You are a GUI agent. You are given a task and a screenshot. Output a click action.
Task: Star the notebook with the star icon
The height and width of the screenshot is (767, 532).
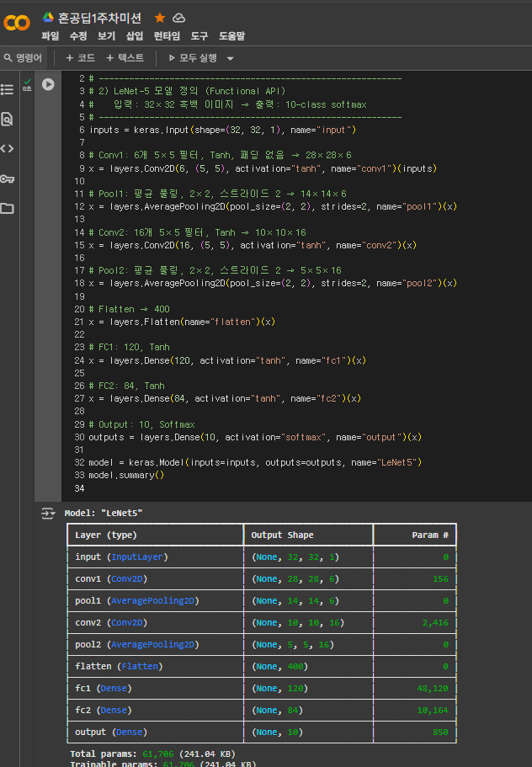coord(159,18)
